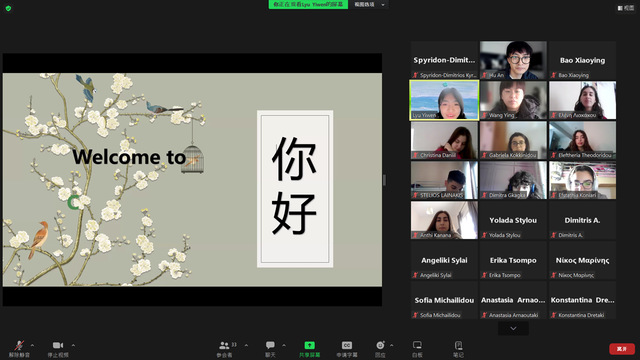Select Erika Tsompo participant tile
640x360 pixels.
513,260
